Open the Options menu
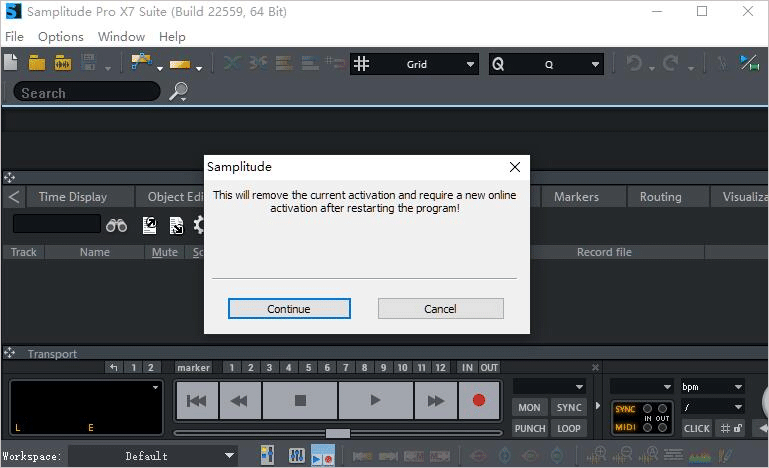The height and width of the screenshot is (468, 769). pyautogui.click(x=61, y=37)
